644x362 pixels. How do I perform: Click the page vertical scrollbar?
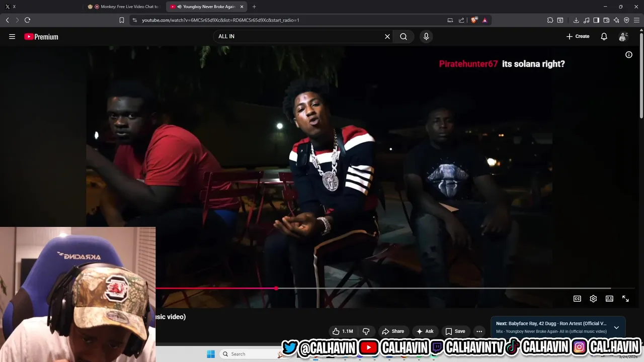click(x=641, y=75)
